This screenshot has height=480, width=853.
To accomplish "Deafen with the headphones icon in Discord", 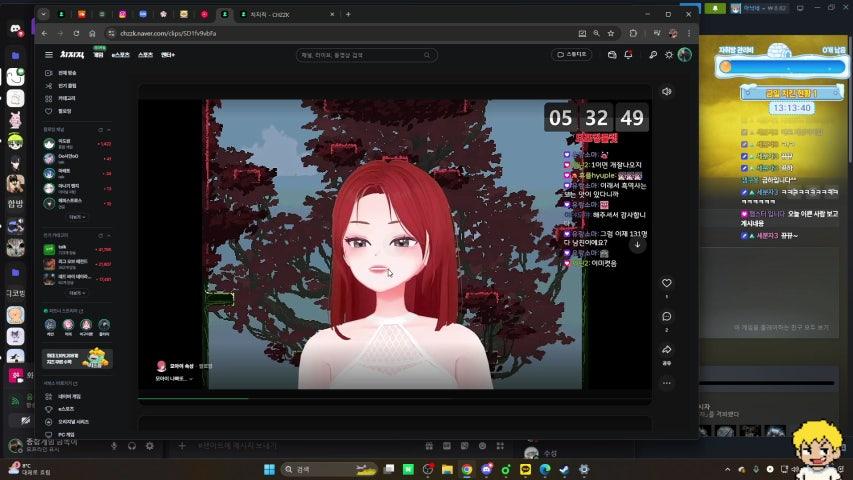I will pyautogui.click(x=132, y=446).
